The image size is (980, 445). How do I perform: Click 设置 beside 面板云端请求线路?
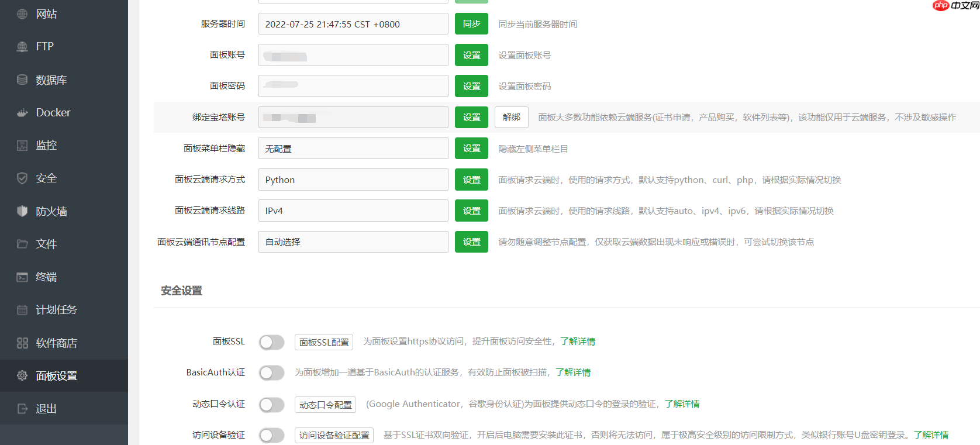(471, 211)
